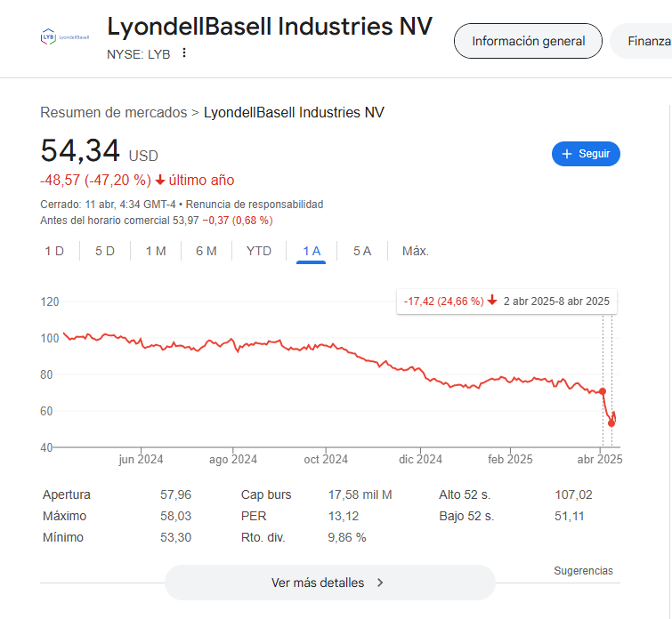Click the red down arrow near último año
672x619 pixels.
[160, 181]
